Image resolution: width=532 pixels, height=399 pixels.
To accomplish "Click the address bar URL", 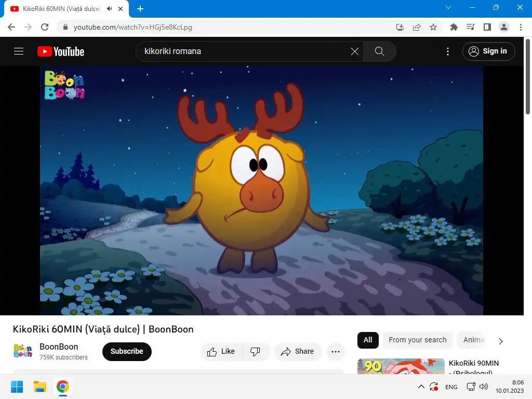I will pyautogui.click(x=133, y=27).
